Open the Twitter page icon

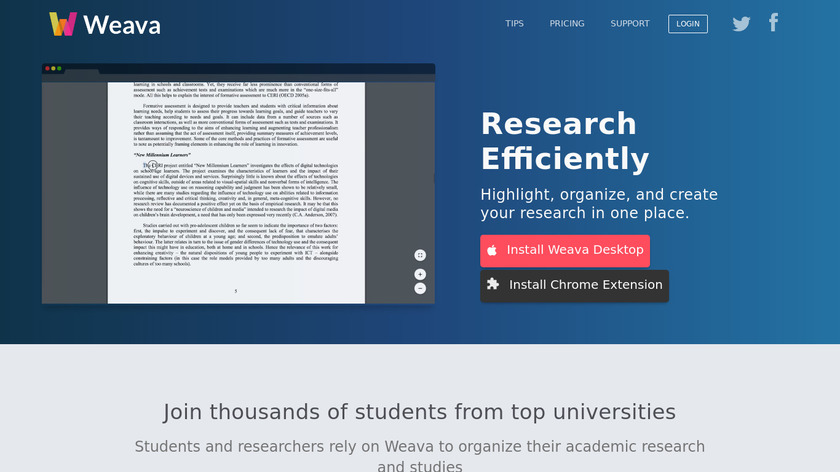tap(741, 24)
